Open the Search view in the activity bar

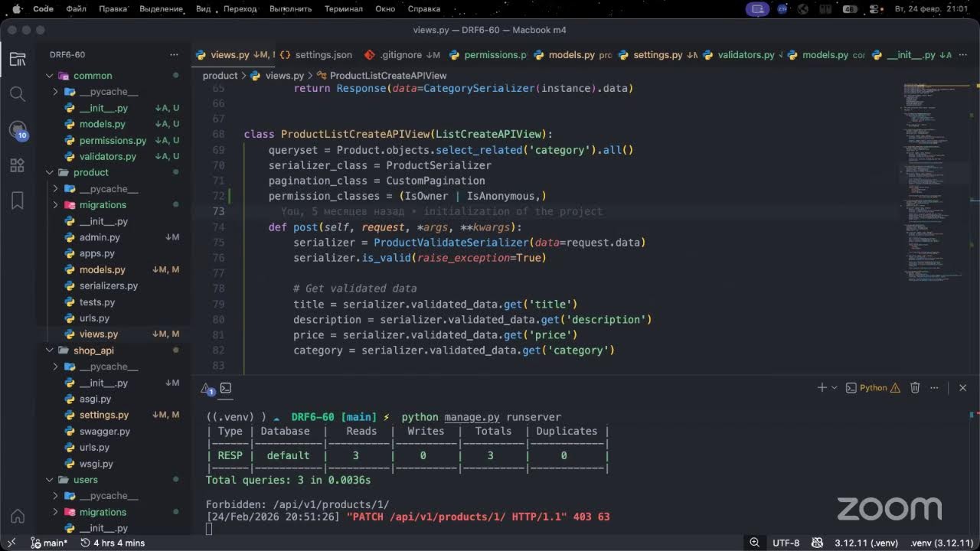click(x=18, y=94)
